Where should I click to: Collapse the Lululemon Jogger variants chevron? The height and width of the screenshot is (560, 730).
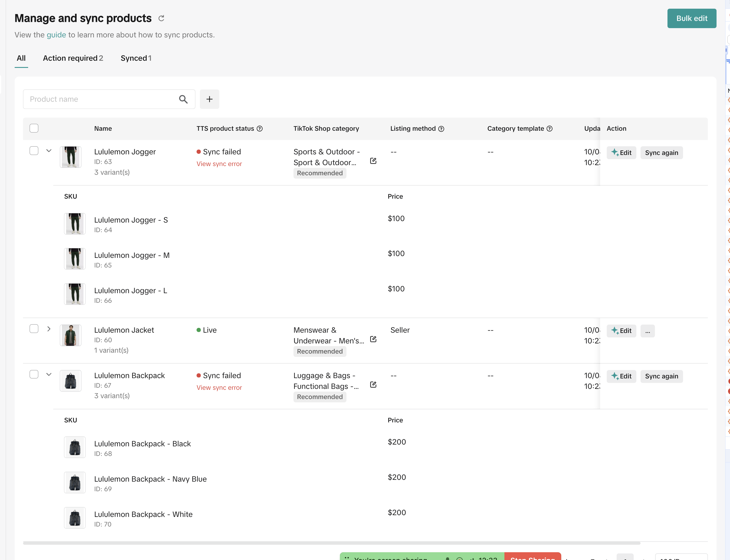(x=49, y=151)
